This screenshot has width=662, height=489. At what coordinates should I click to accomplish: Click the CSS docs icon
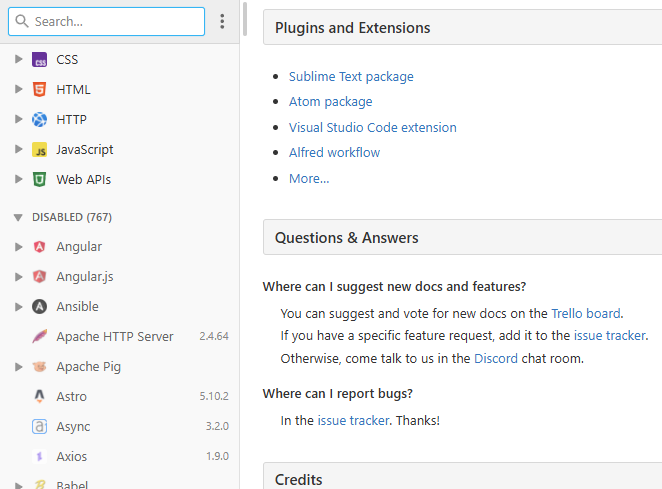[x=40, y=60]
